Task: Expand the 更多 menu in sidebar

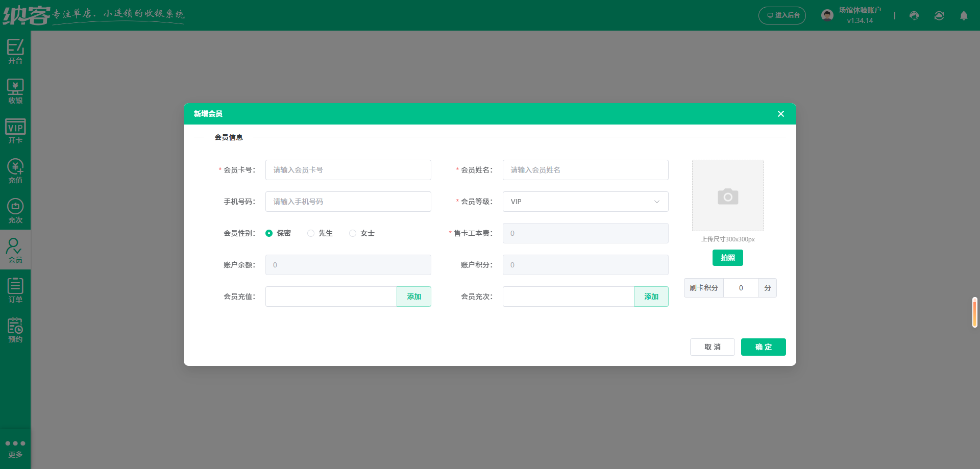Action: [x=15, y=447]
